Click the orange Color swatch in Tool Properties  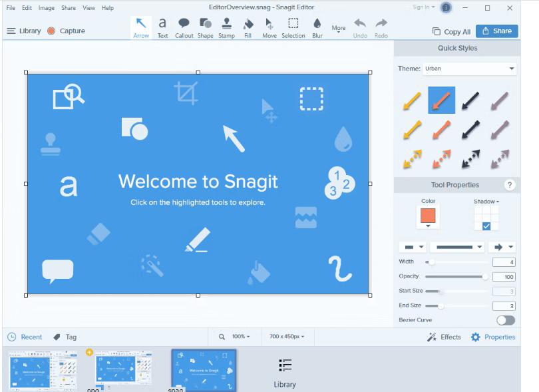[x=428, y=216]
